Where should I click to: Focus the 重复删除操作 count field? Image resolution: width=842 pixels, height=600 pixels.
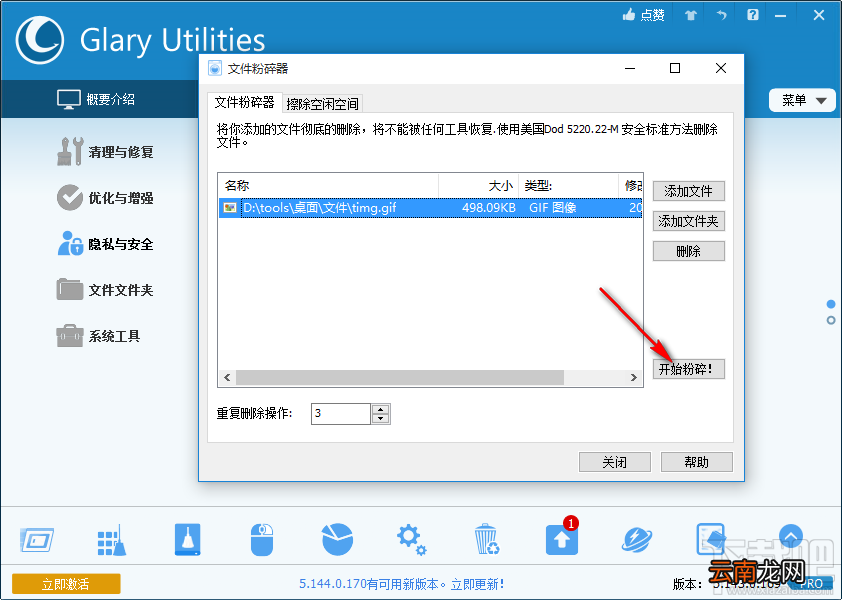[x=341, y=414]
